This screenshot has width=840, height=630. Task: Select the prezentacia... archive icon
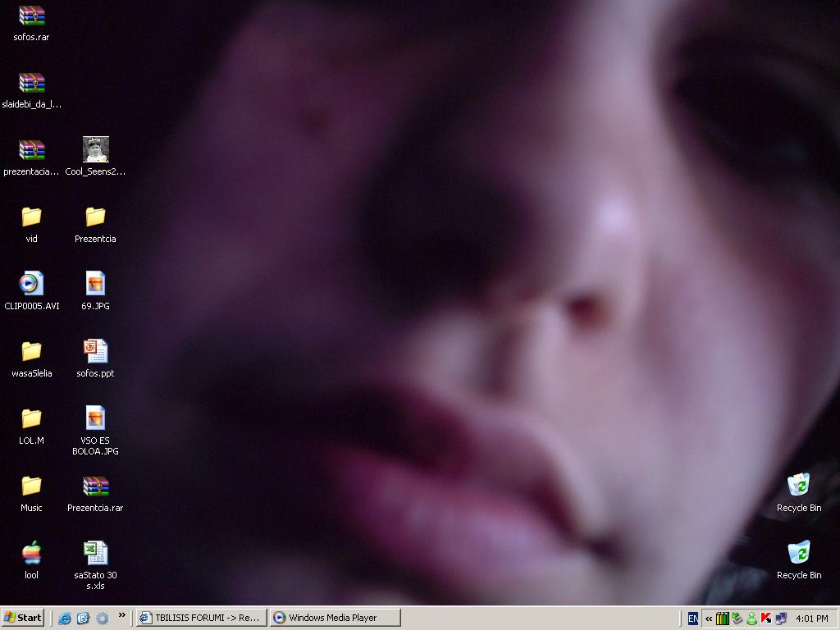point(32,150)
